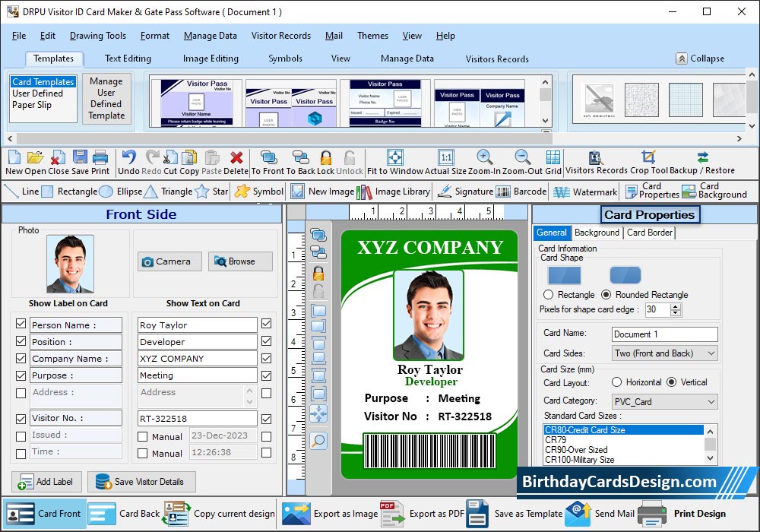760x532 pixels.
Task: Bring object To Front
Action: click(269, 157)
